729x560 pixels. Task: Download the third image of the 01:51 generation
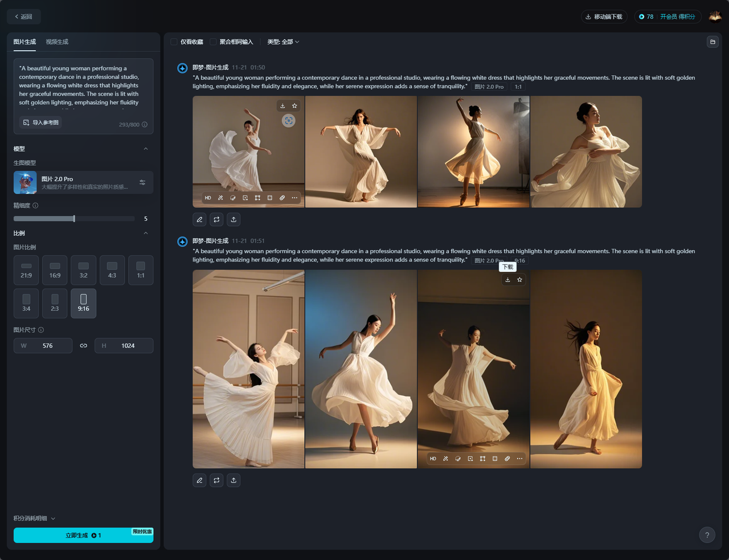[x=507, y=280]
